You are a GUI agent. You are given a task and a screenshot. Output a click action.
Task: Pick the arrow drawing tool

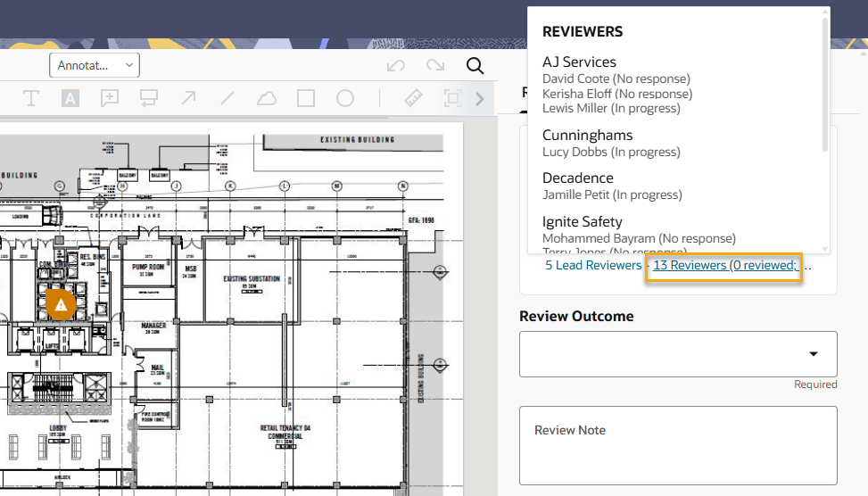(188, 98)
